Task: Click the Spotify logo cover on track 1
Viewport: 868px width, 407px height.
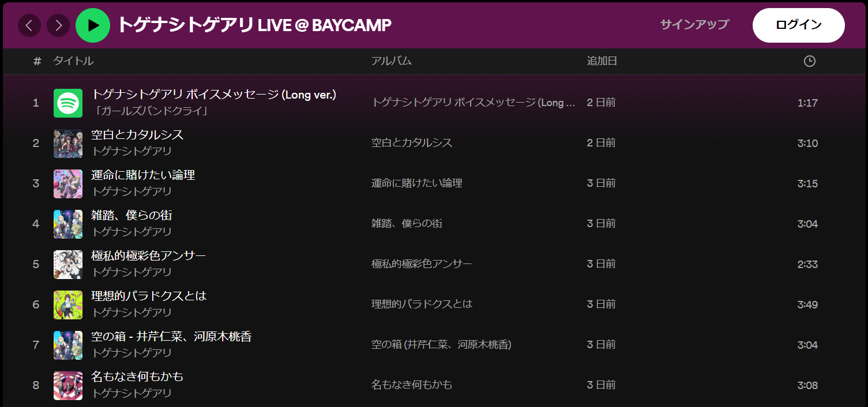Action: [68, 103]
